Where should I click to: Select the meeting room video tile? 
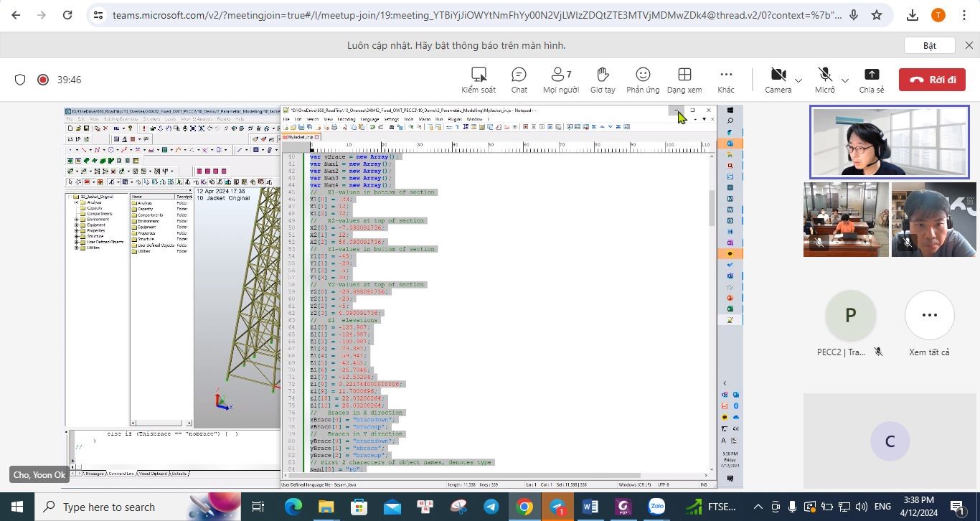pos(846,220)
